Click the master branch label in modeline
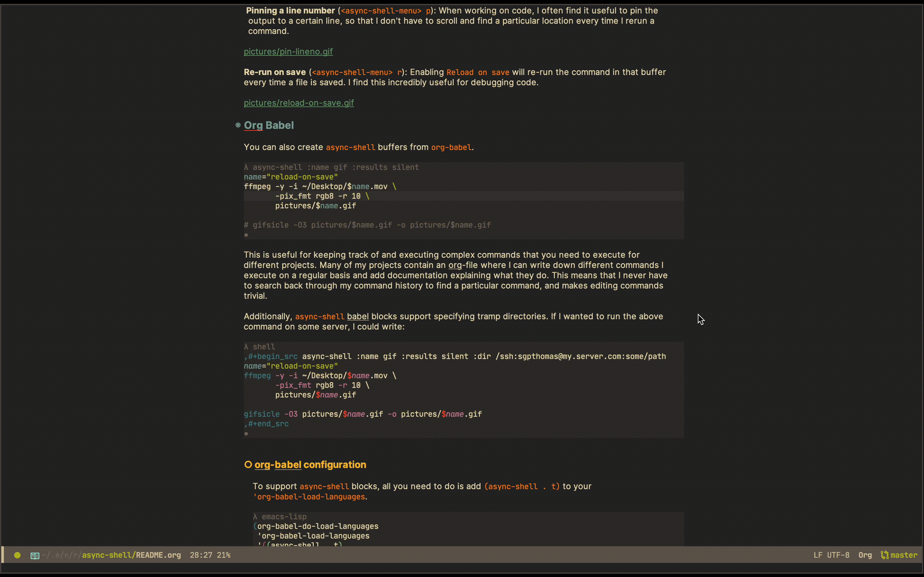The height and width of the screenshot is (577, 924). click(x=904, y=555)
